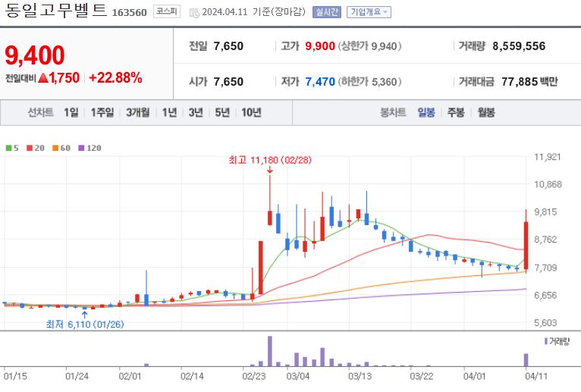Click the 고가 value 9,900
The image size is (581, 392).
(x=320, y=46)
